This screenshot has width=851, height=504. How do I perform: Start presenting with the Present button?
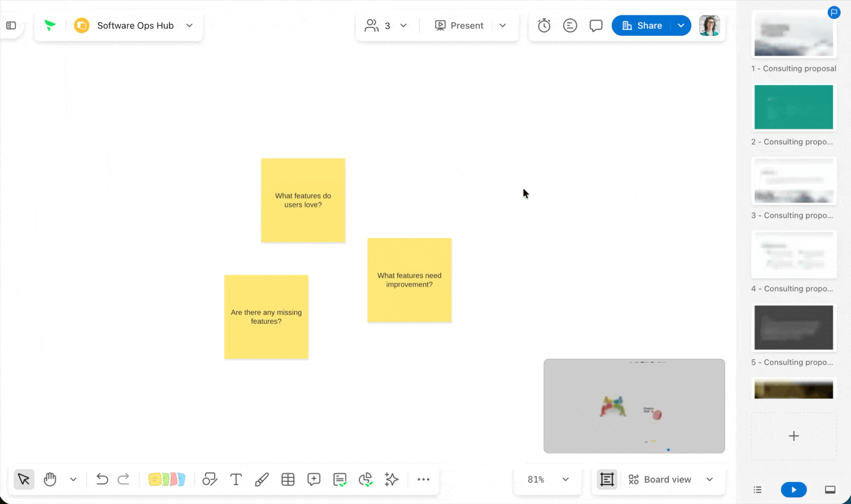[x=459, y=26]
